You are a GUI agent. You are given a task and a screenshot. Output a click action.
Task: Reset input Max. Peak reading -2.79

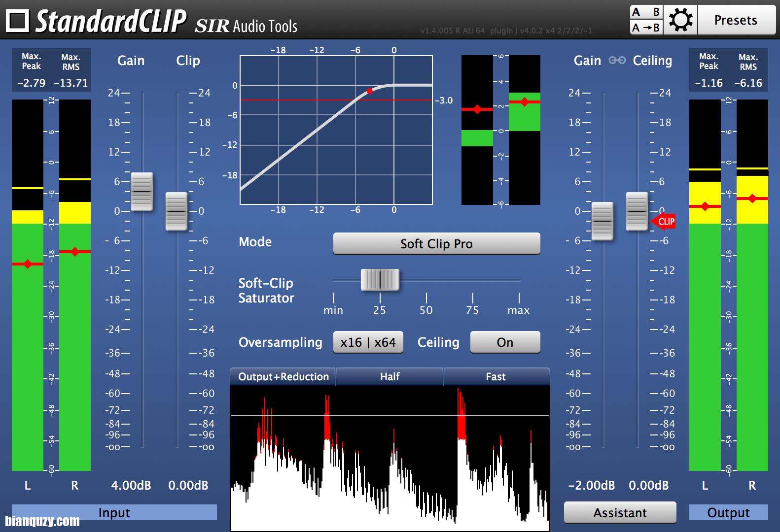tap(32, 83)
